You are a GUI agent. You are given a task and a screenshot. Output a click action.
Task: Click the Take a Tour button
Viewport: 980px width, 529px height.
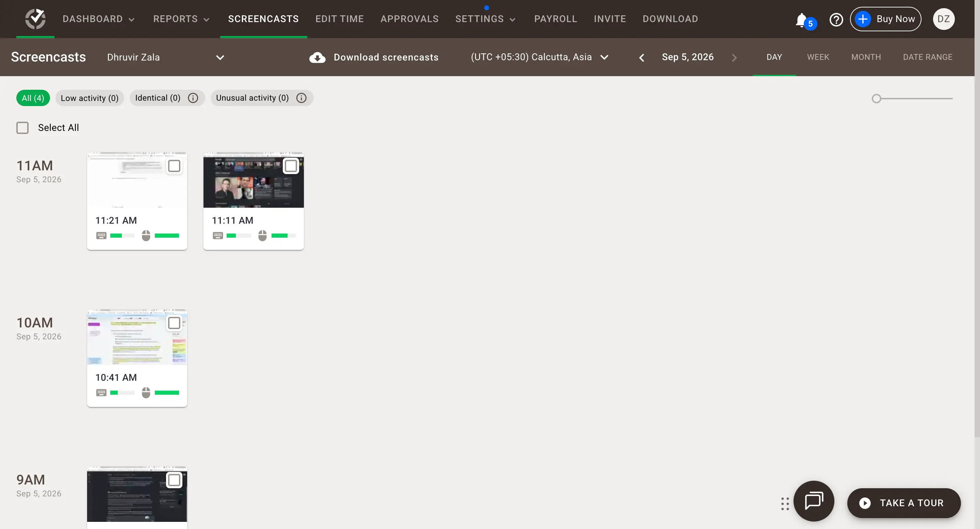click(904, 503)
